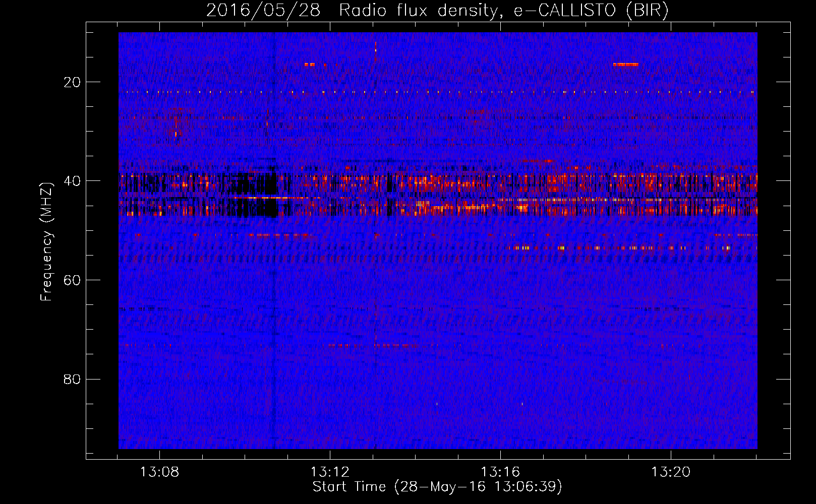This screenshot has height=504, width=816.
Task: Click the 13:12 time tick label
Action: coord(330,472)
